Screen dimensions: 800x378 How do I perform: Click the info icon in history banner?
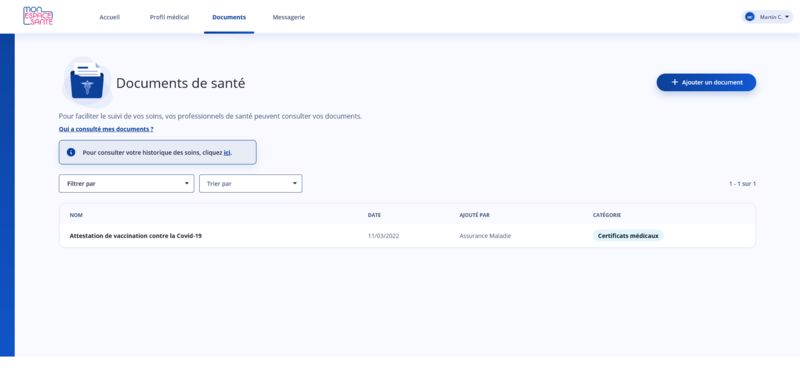71,152
